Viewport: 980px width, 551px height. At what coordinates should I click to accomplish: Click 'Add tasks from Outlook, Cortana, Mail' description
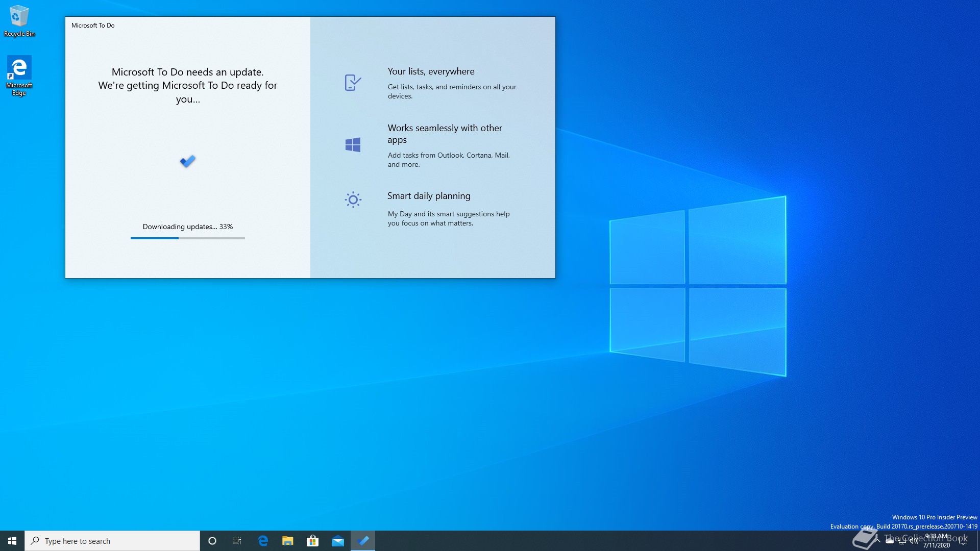[x=449, y=160]
